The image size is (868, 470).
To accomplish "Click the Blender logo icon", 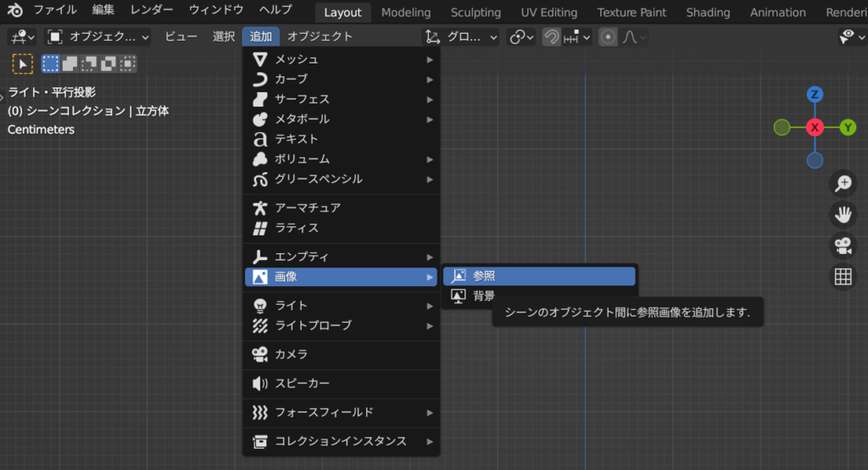I will (16, 10).
